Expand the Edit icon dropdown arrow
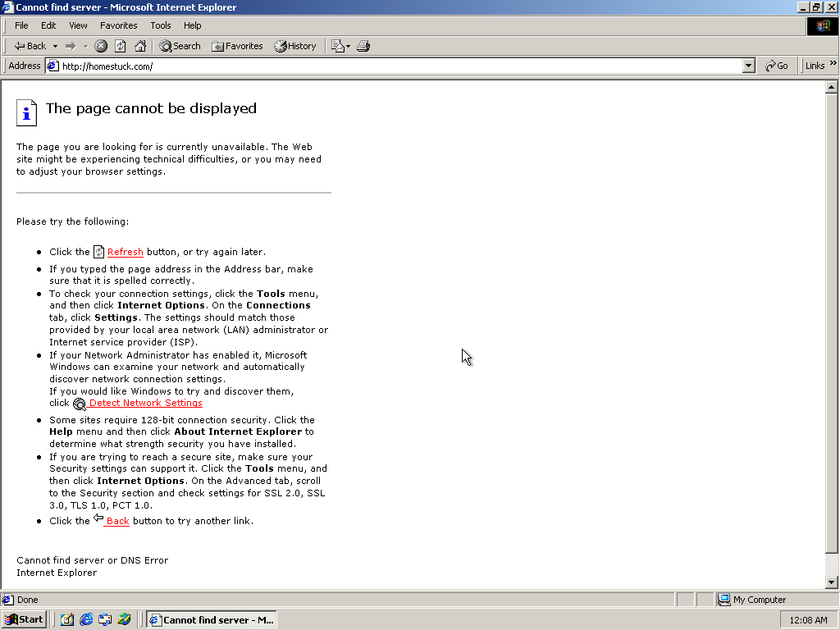 (x=348, y=46)
